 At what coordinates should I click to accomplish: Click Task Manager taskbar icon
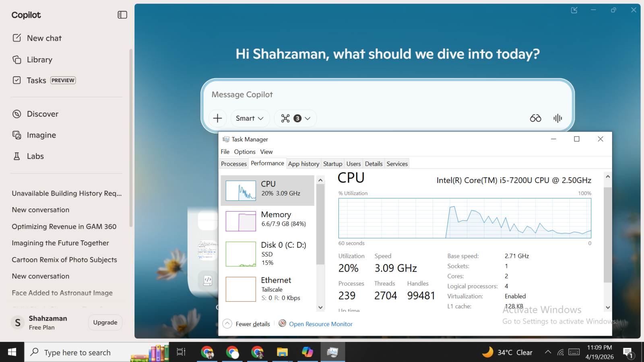(x=333, y=352)
